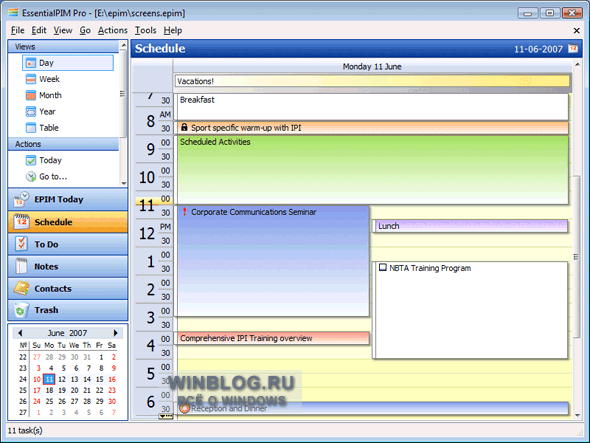Click the EssentialPIM app icon in title bar
The height and width of the screenshot is (443, 590).
14,13
